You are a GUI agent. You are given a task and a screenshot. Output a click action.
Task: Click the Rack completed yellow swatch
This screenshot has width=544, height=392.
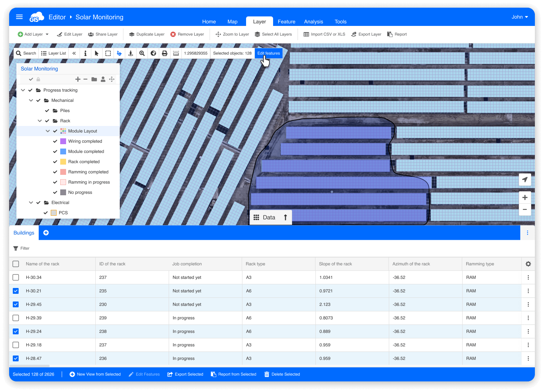(63, 162)
